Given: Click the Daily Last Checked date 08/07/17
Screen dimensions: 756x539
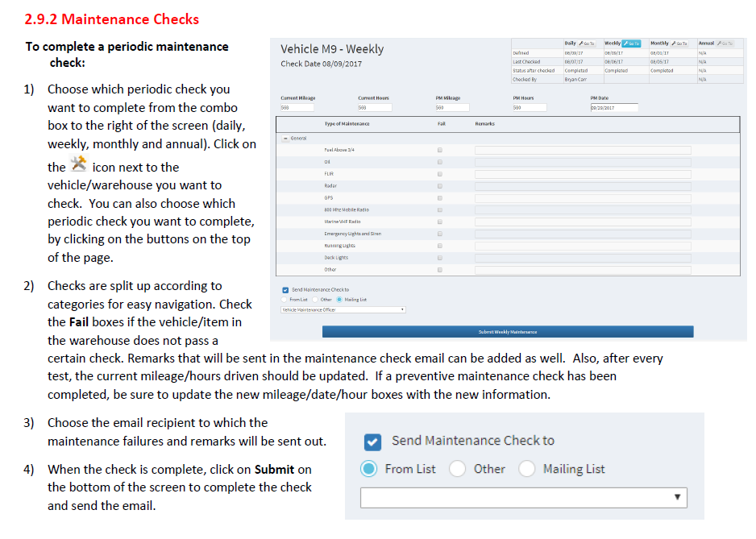Looking at the screenshot, I should (574, 62).
